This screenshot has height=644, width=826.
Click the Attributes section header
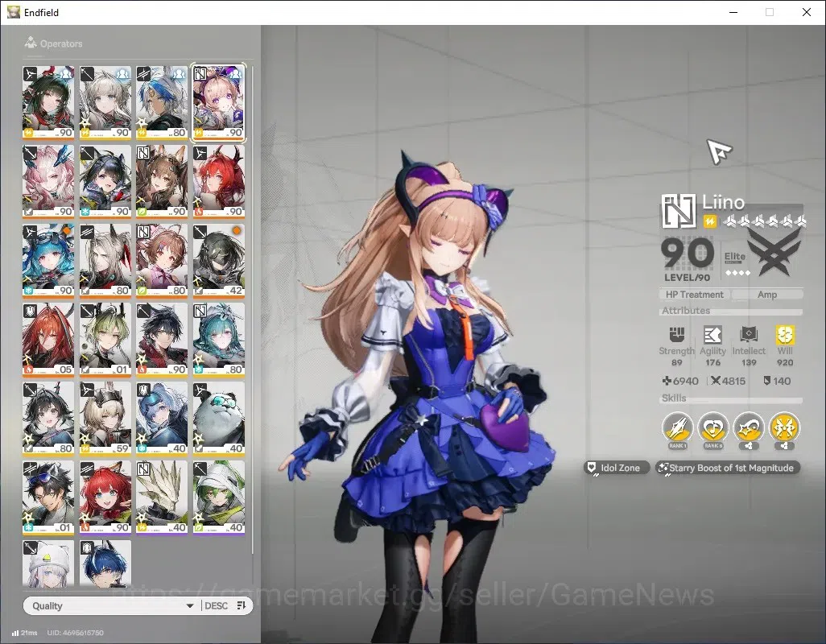point(686,310)
